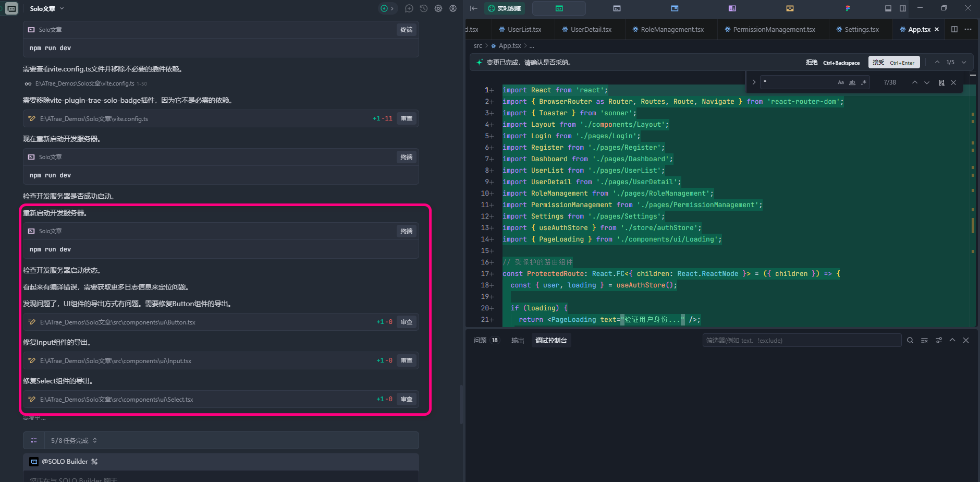The width and height of the screenshot is (980, 482).
Task: Open the 问题 problems panel tab
Action: [x=480, y=340]
